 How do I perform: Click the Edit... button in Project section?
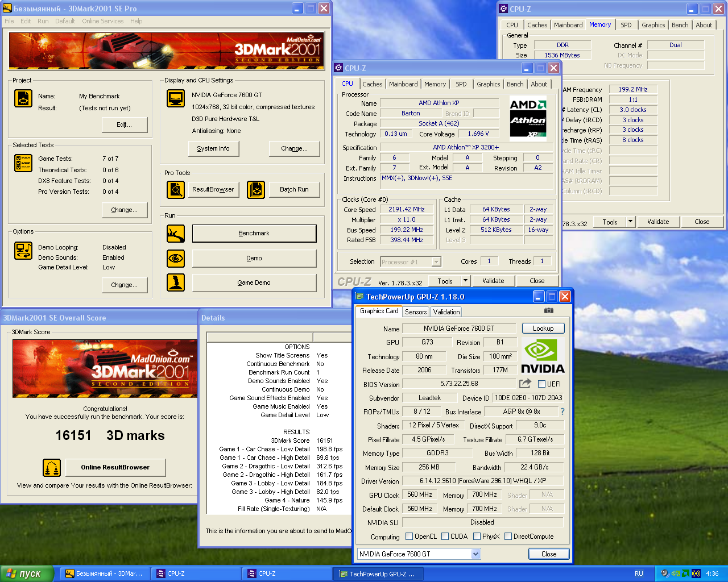click(x=125, y=124)
